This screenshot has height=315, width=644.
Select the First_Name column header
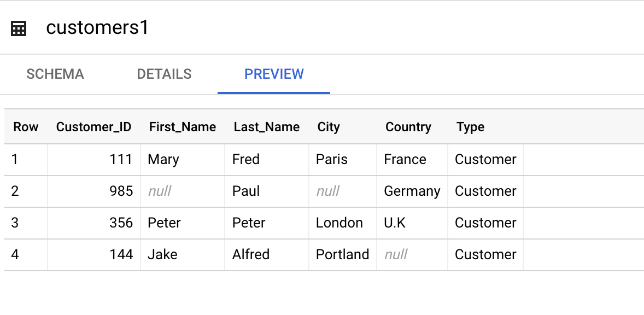[182, 127]
